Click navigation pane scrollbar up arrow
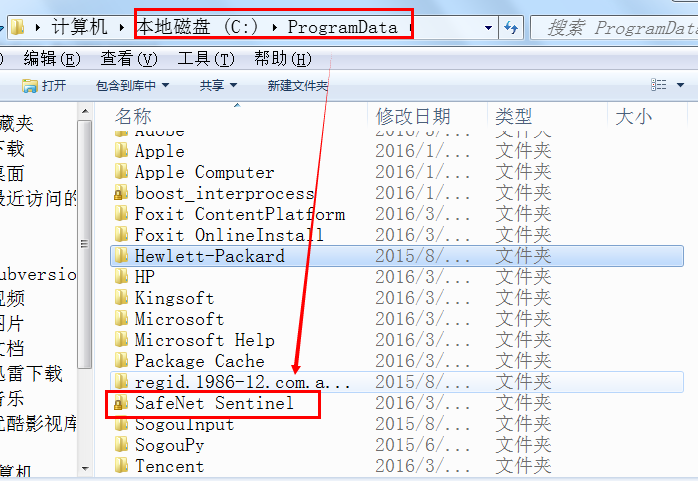Viewport: 698px width, 481px height. [85, 111]
